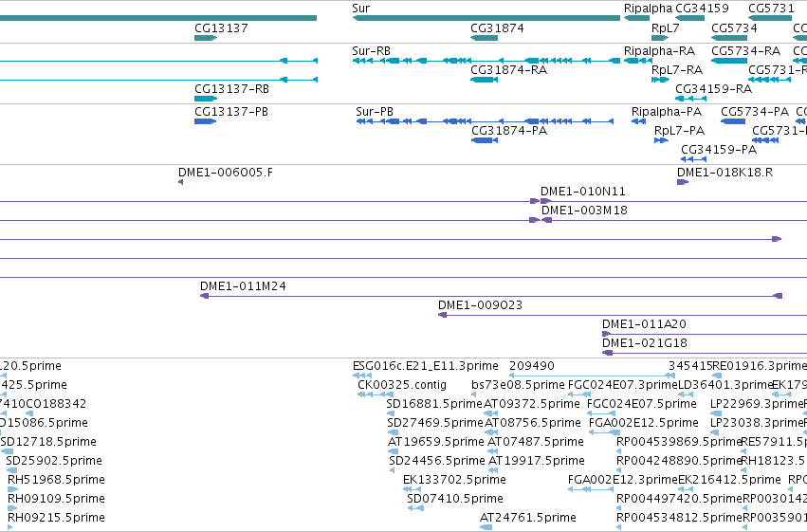The image size is (807, 532).
Task: Open the RH09215.5prime EST label
Action: coord(56,518)
